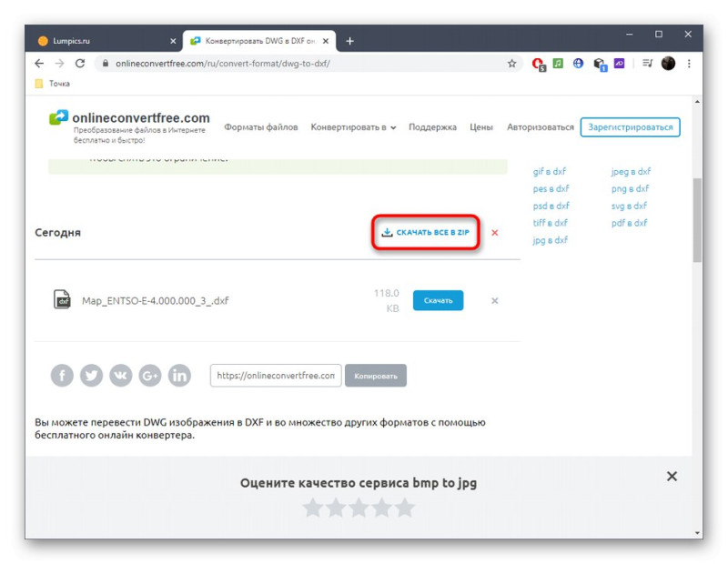Share via the Facebook icon
The image size is (728, 564).
point(62,375)
